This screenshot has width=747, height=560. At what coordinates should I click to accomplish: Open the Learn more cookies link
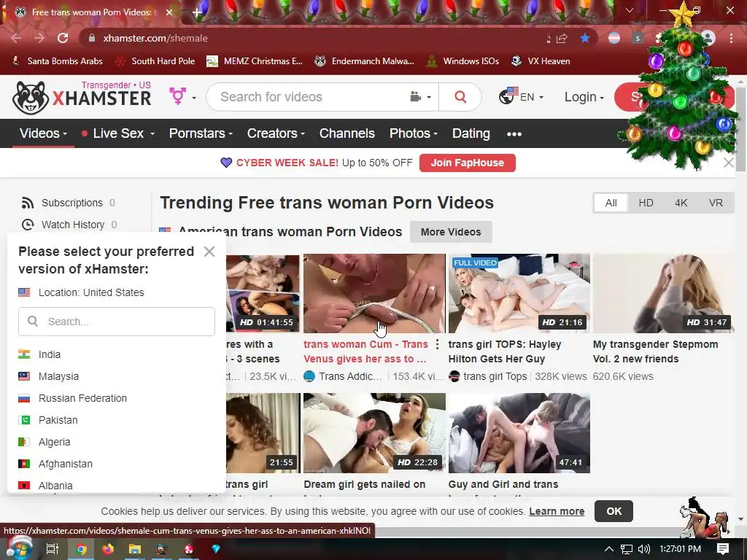pos(557,511)
